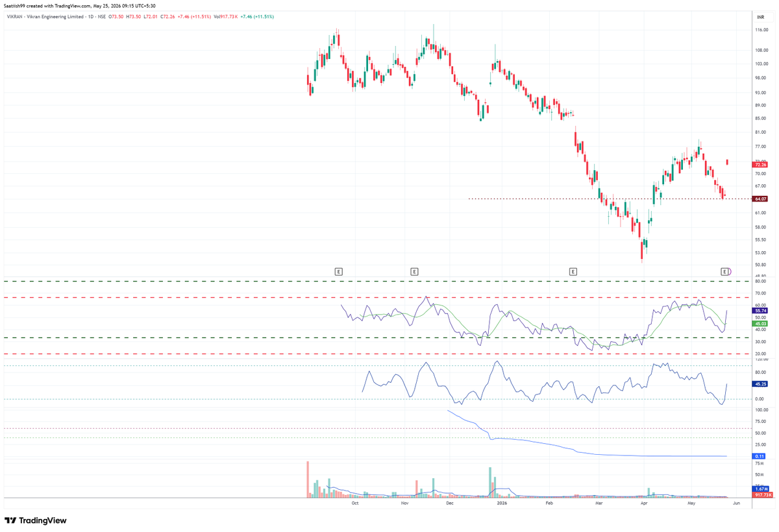
Task: Click the purple 55.74 indicator value label
Action: tap(761, 311)
